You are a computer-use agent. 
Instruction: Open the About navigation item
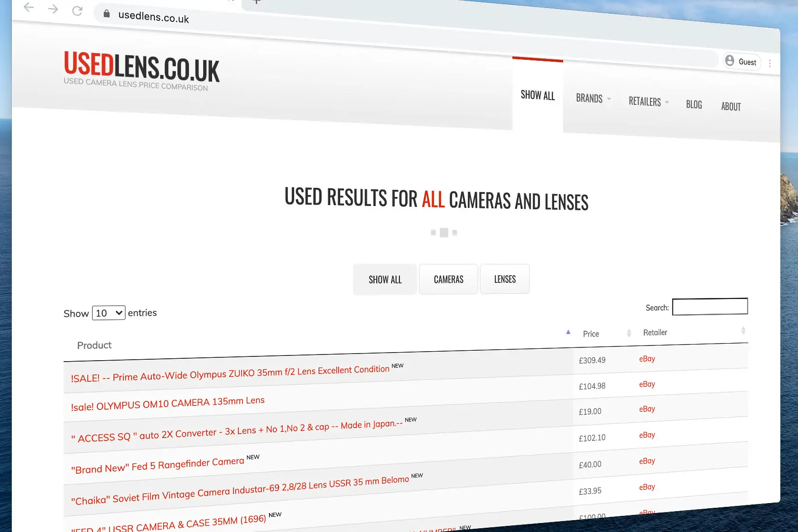(x=731, y=107)
